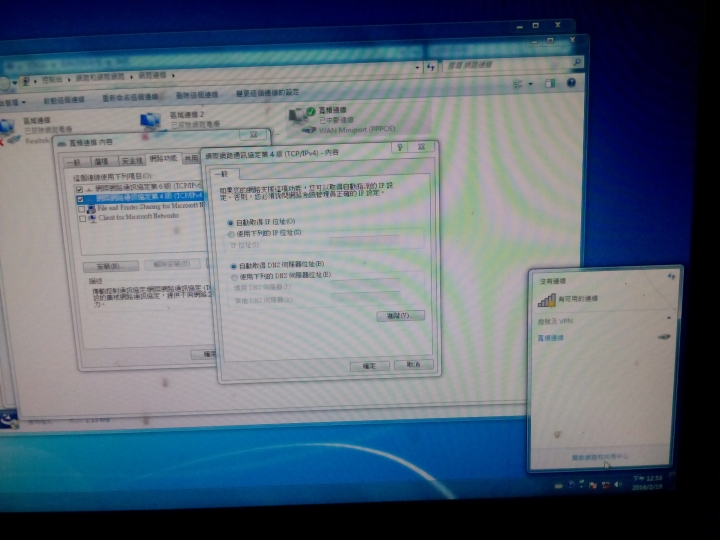The image size is (720, 540).
Task: Select 使用下列的 DNS 伺服器位址 radio button
Action: [x=234, y=277]
